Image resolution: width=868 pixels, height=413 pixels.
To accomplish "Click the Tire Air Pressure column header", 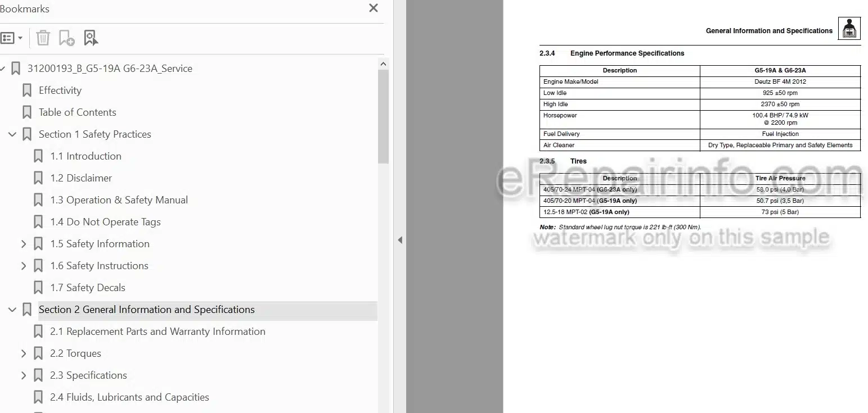I will [780, 179].
